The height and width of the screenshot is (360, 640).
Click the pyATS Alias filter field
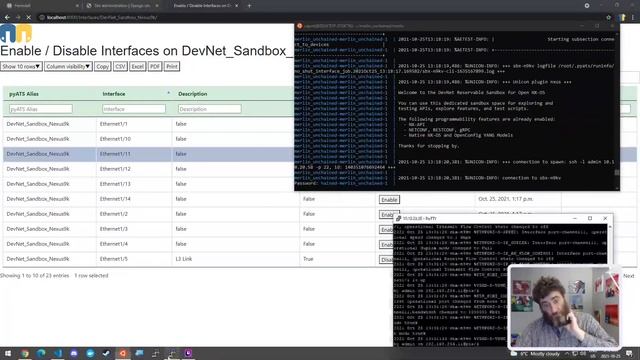(x=40, y=109)
